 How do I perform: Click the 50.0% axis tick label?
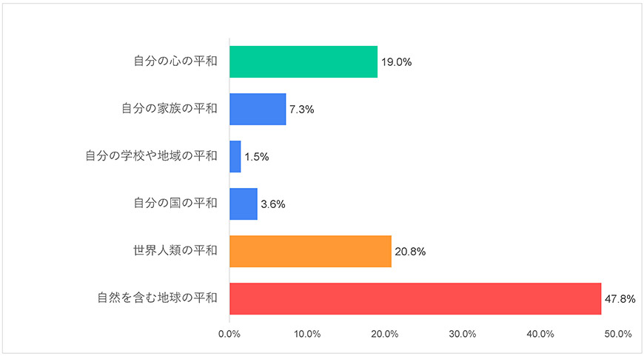[617, 334]
